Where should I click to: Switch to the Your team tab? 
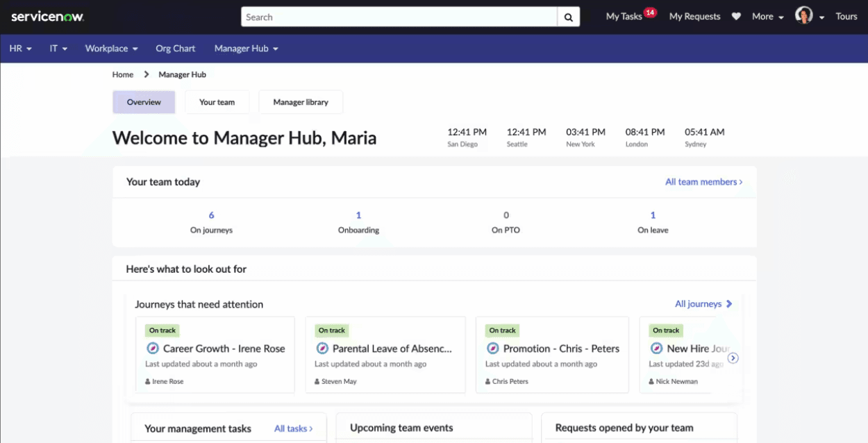[217, 102]
